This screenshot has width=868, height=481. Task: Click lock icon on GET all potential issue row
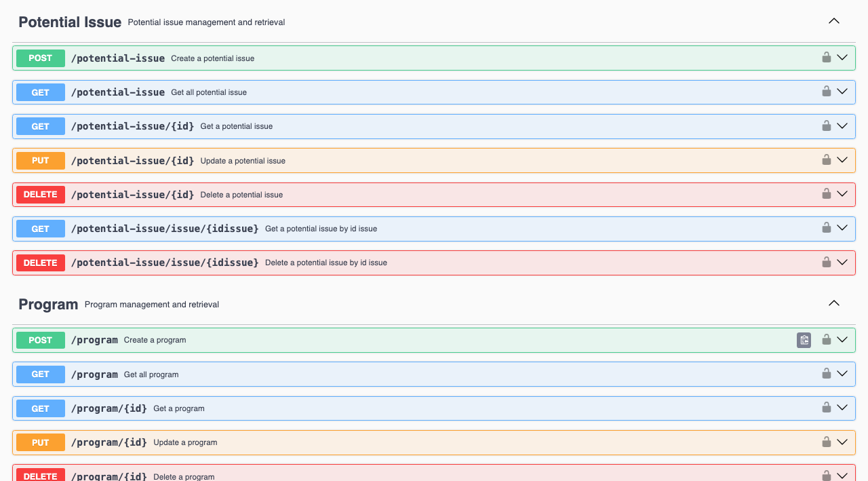[826, 92]
